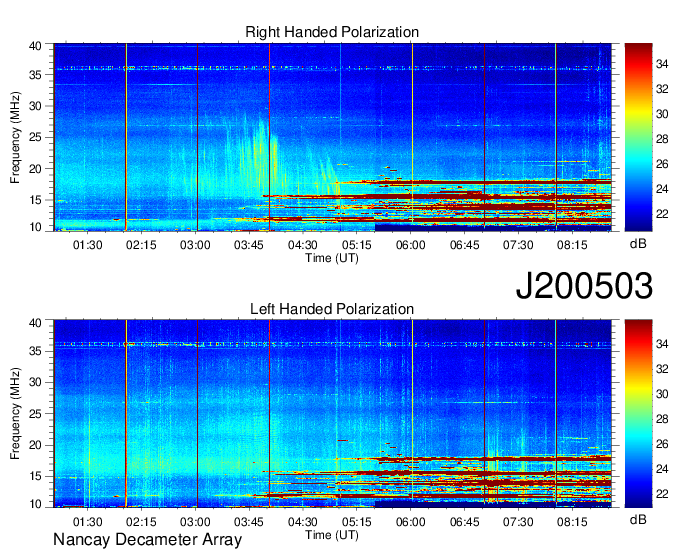Click the "20" frequency tick on Right Handed plot
680x552 pixels.
[x=35, y=169]
